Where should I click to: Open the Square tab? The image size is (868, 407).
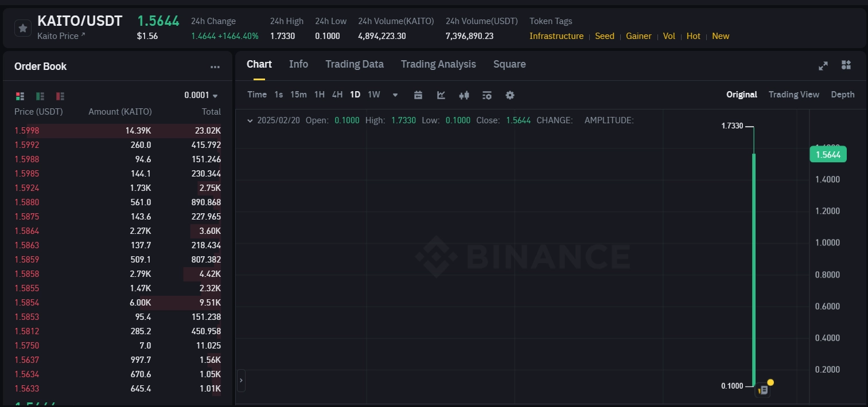(509, 64)
